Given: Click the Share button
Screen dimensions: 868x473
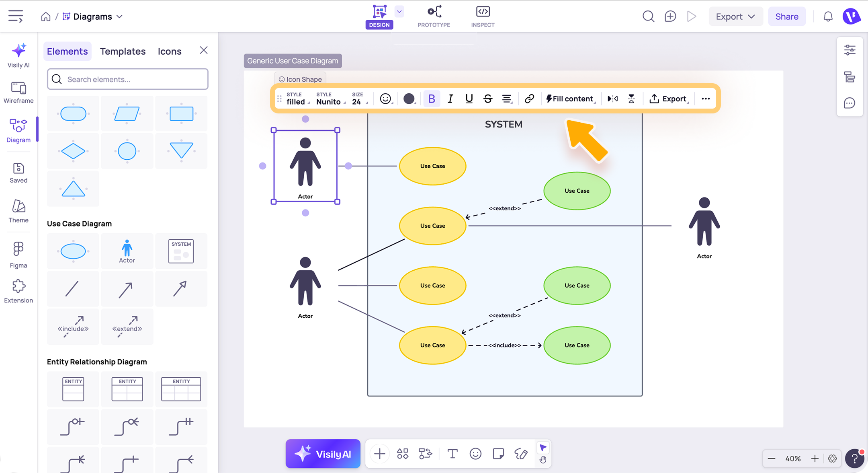Looking at the screenshot, I should [786, 16].
